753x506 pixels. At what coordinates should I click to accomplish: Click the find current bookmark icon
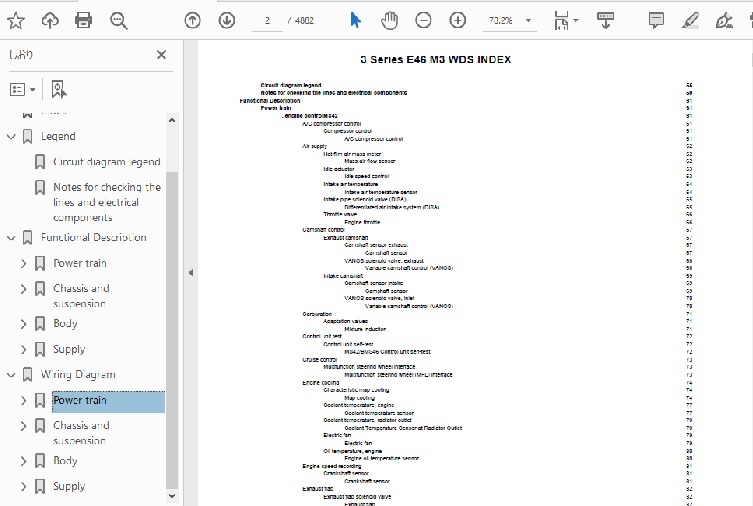pyautogui.click(x=59, y=89)
